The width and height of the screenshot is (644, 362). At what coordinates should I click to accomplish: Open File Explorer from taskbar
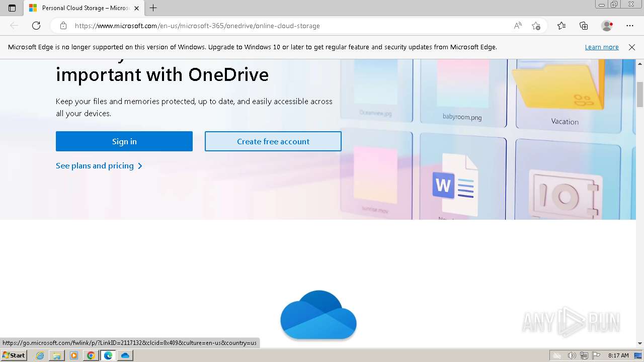(x=57, y=355)
